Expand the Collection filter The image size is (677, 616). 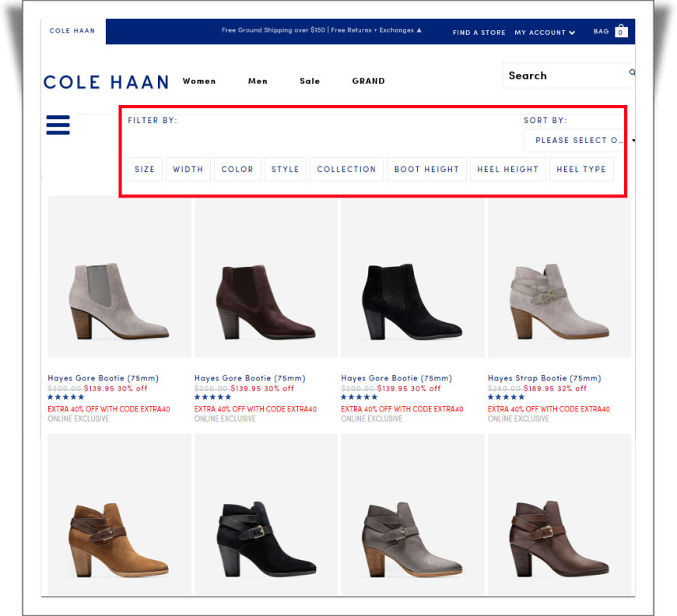click(x=346, y=170)
